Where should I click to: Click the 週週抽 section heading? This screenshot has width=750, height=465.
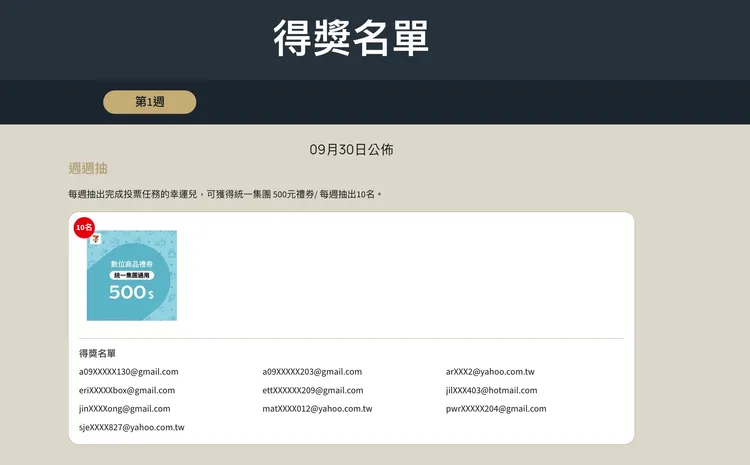click(x=88, y=168)
